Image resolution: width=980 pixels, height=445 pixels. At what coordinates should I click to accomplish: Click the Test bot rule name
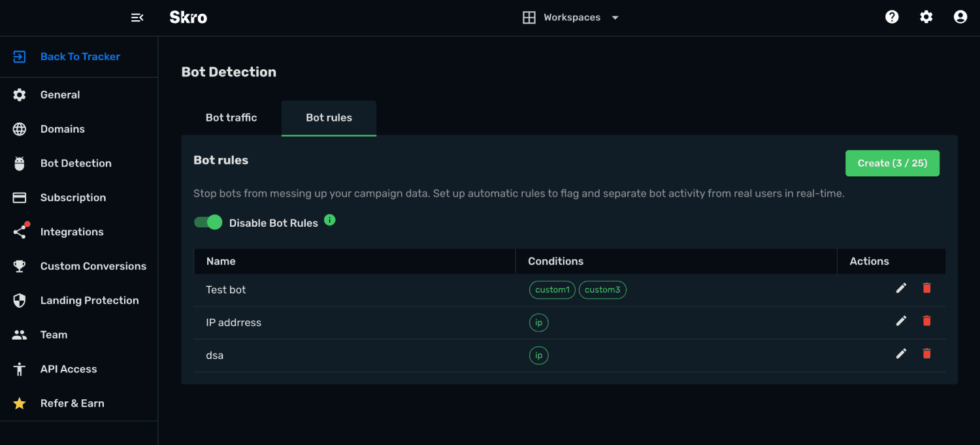226,289
